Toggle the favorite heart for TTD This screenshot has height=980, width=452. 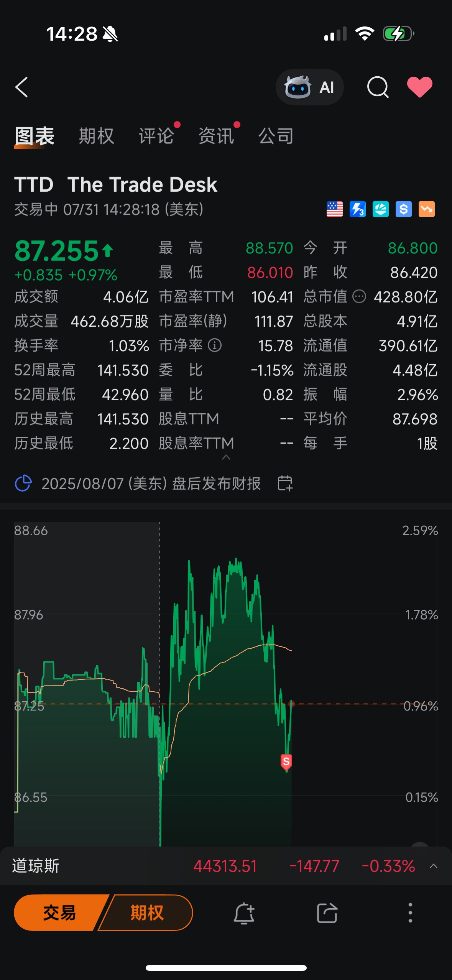[x=419, y=87]
